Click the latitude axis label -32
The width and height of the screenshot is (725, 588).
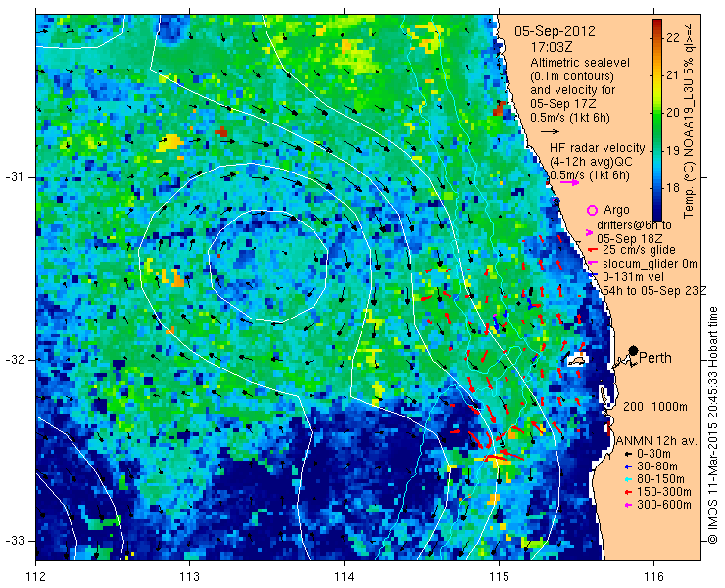tap(14, 360)
